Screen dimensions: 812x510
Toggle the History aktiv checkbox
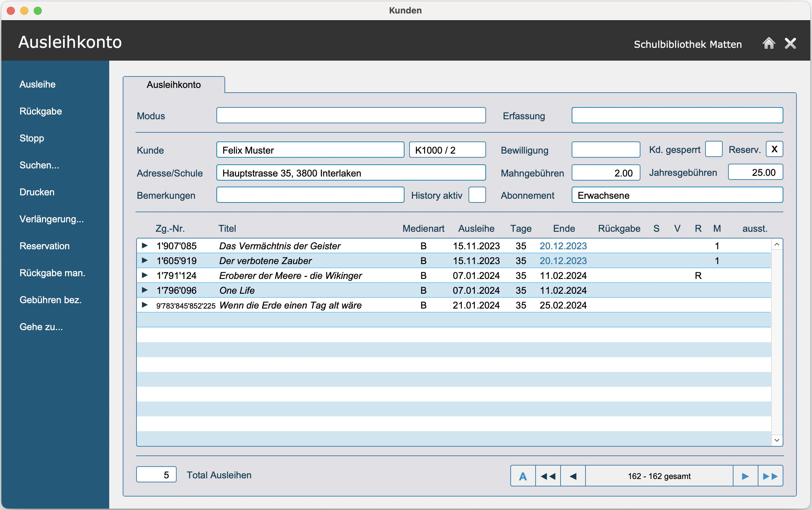pyautogui.click(x=477, y=195)
